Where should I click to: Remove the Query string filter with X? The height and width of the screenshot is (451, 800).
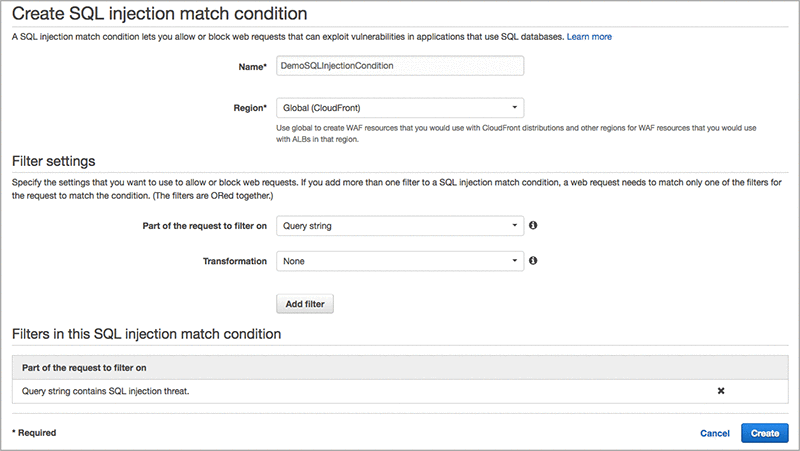pyautogui.click(x=721, y=391)
